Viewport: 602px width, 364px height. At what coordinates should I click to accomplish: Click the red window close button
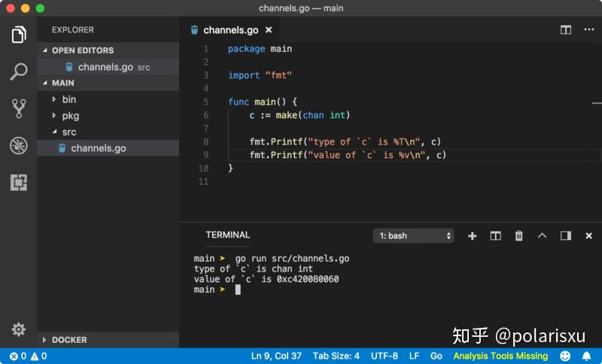[11, 8]
